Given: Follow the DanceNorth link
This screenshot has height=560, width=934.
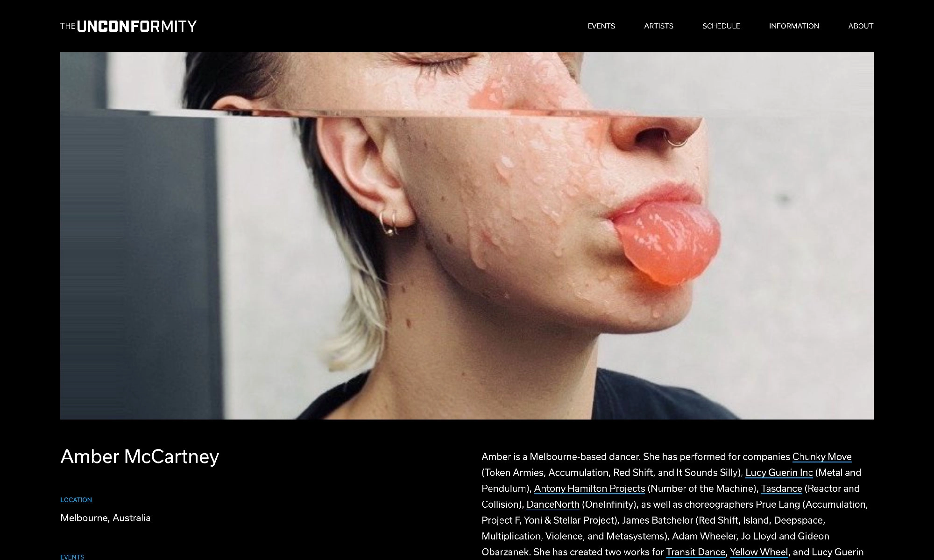Looking at the screenshot, I should 553,504.
